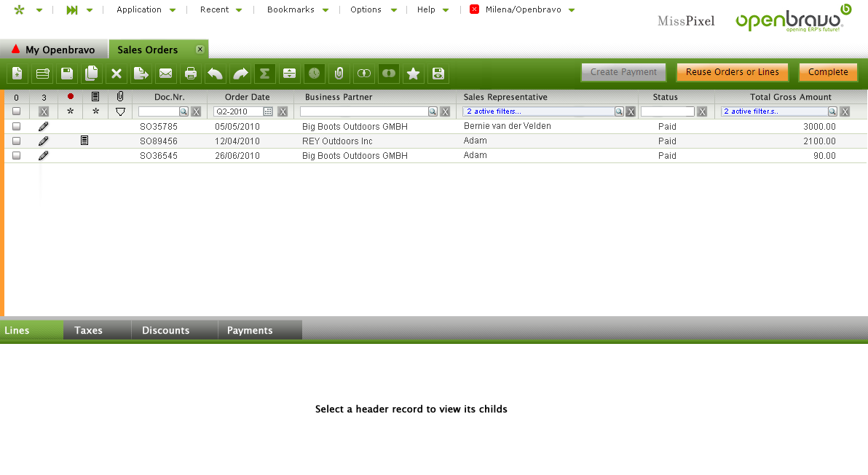Close the Sales Orders tab

[200, 50]
